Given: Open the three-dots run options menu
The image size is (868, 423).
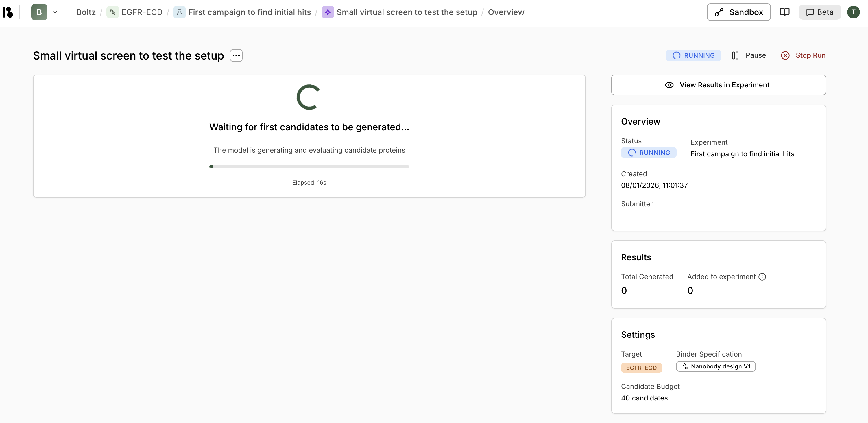Looking at the screenshot, I should click(x=236, y=55).
